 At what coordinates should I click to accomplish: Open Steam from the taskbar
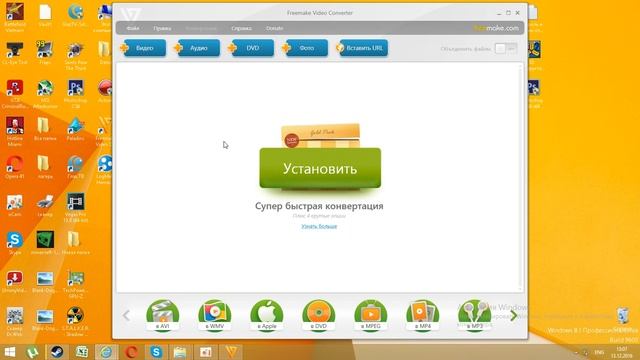click(57, 352)
